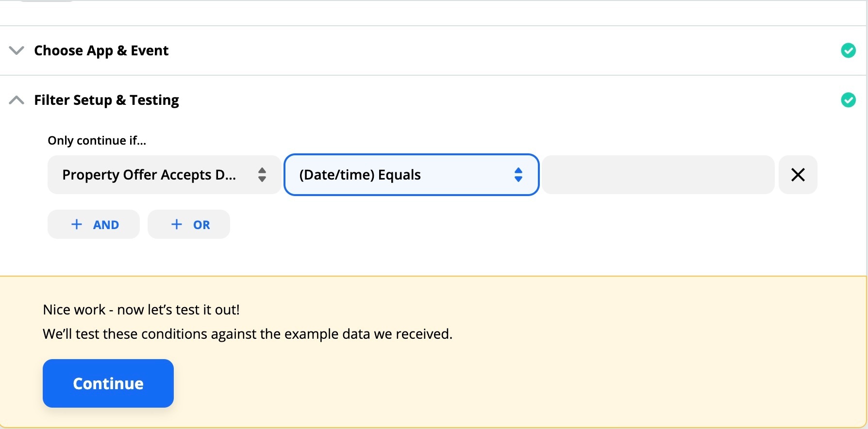
Task: Click the Filter Setup & Testing section title
Action: [x=106, y=100]
